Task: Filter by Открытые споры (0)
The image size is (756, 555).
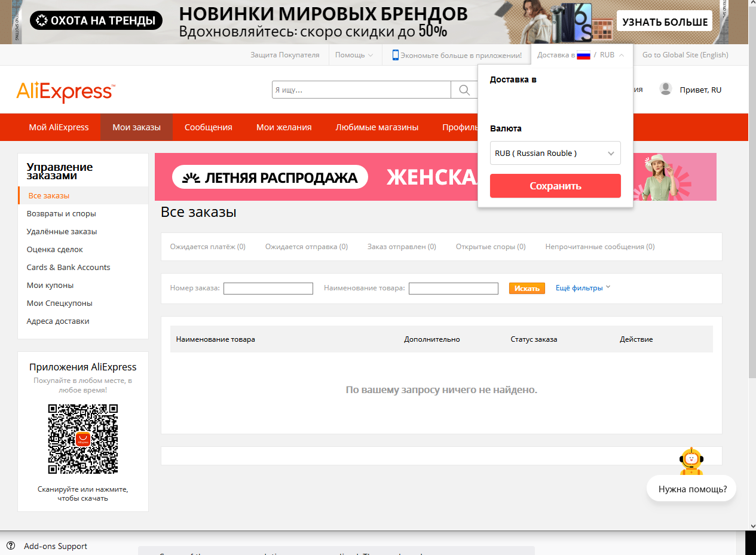Action: click(x=491, y=247)
